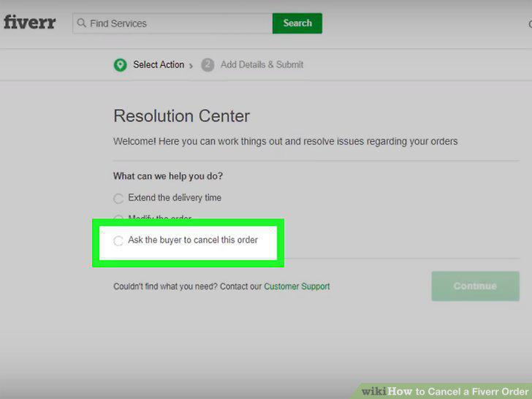Click the Continue button

[x=475, y=286]
